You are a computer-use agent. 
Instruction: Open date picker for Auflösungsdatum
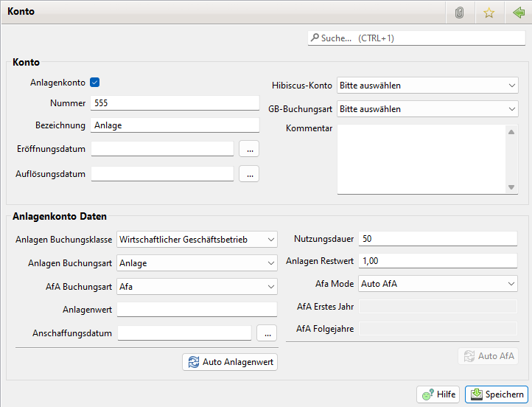tap(249, 174)
